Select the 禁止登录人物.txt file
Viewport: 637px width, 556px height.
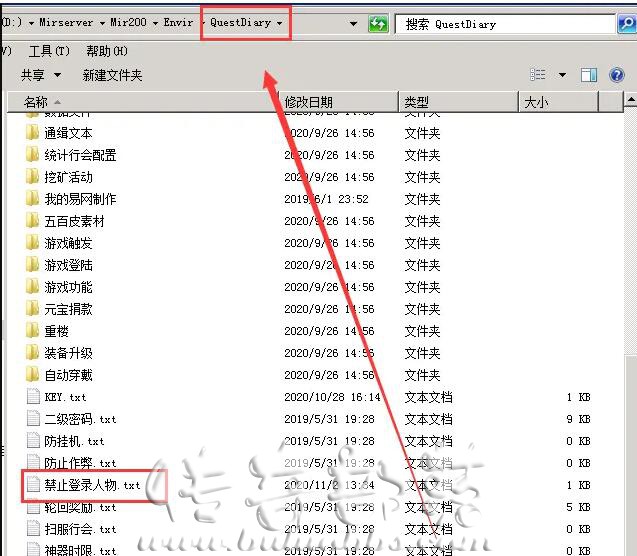click(x=92, y=485)
